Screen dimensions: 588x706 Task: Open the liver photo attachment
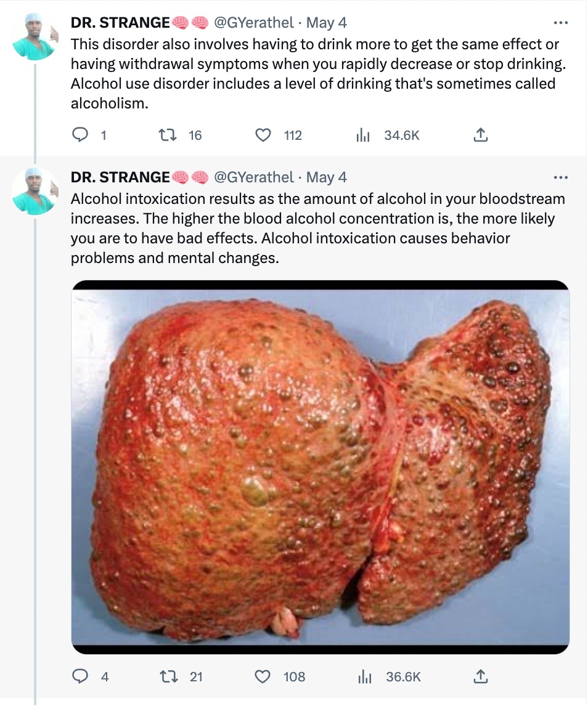coord(321,466)
